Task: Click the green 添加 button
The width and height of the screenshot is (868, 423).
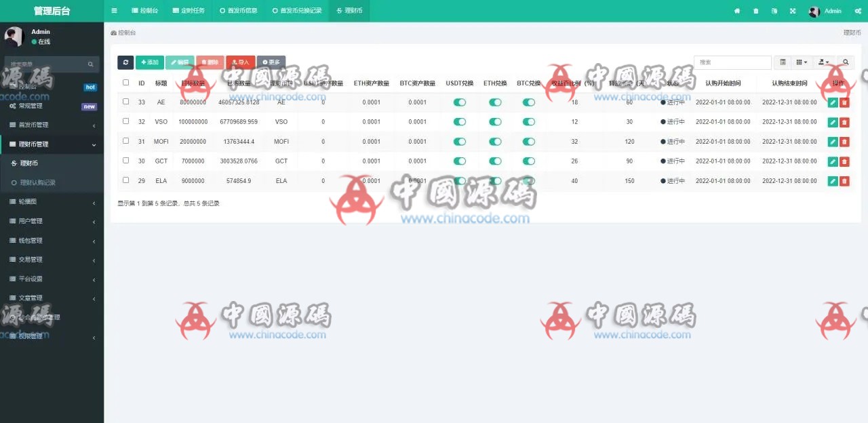Action: click(x=150, y=62)
